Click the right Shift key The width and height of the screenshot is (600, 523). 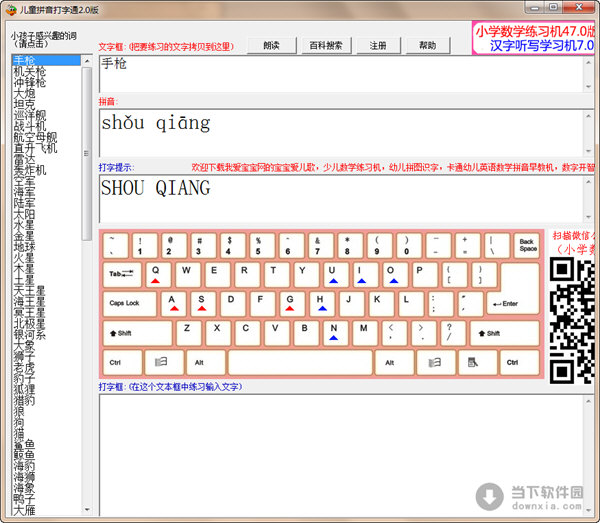[505, 333]
